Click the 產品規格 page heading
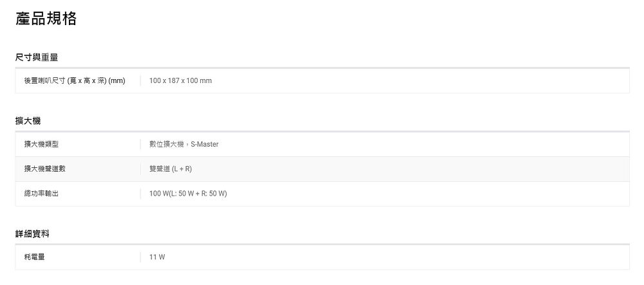This screenshot has width=644, height=285. click(x=46, y=19)
